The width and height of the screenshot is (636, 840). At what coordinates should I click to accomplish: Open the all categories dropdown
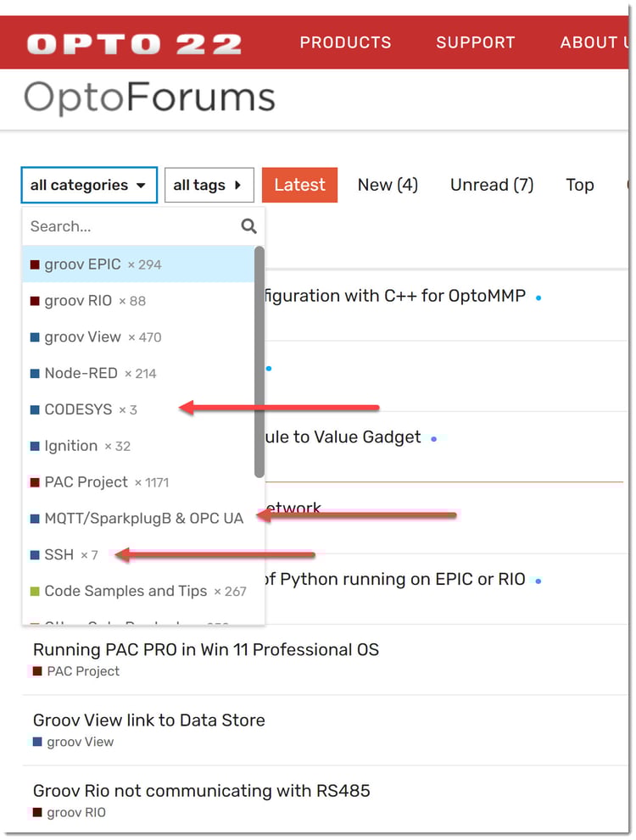[x=88, y=185]
